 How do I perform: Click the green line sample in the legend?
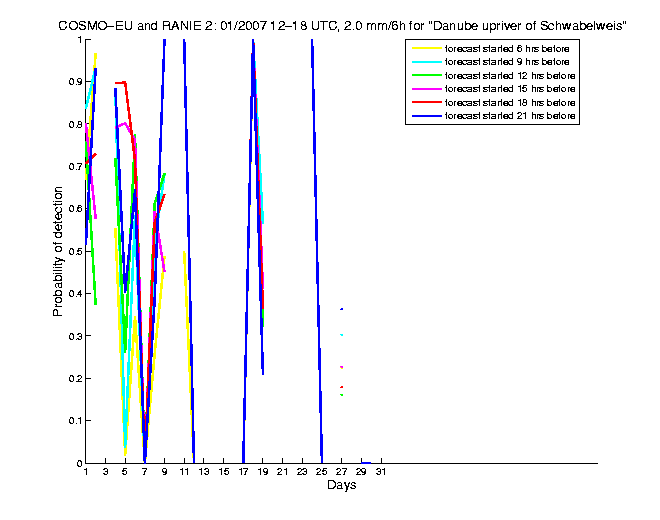426,76
